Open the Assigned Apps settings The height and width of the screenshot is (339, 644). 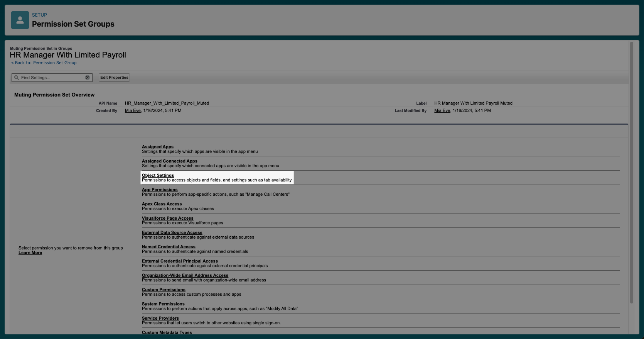click(x=157, y=147)
